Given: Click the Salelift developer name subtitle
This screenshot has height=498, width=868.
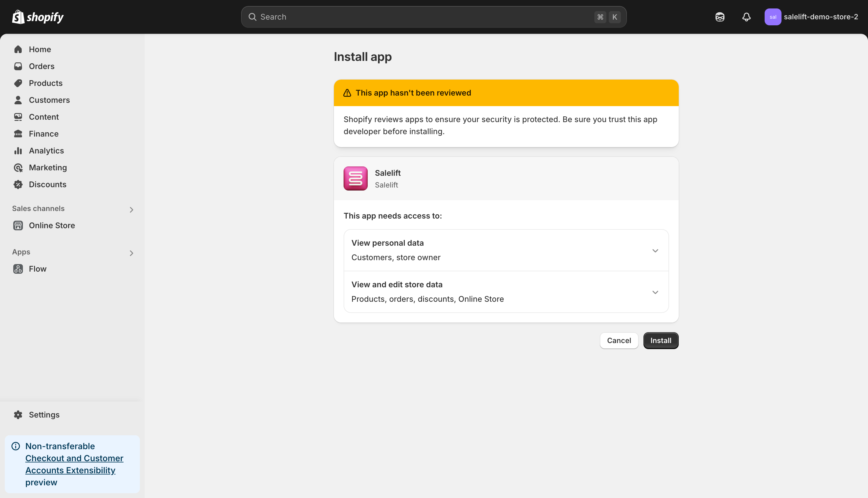Looking at the screenshot, I should [x=386, y=185].
